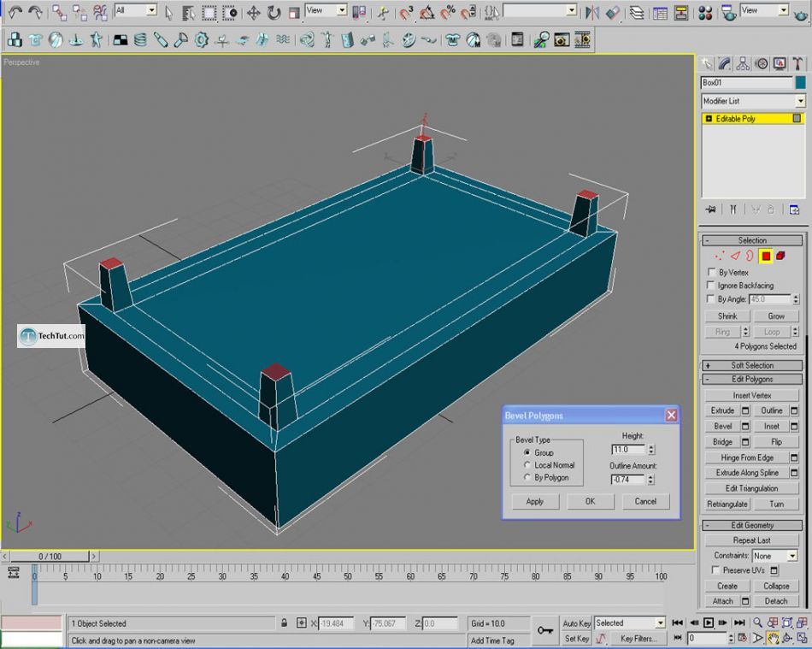Click the Select Object arrow tool
The height and width of the screenshot is (649, 812).
(169, 13)
